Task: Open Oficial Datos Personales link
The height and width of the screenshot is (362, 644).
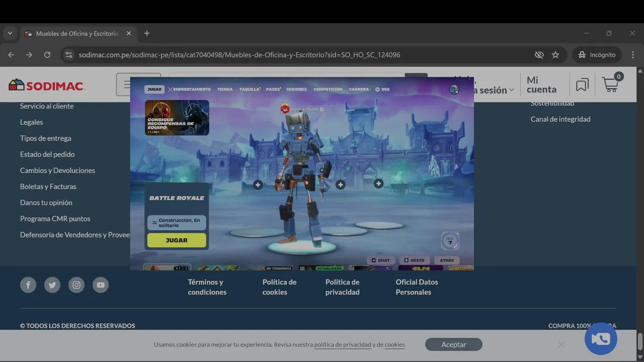Action: (417, 287)
